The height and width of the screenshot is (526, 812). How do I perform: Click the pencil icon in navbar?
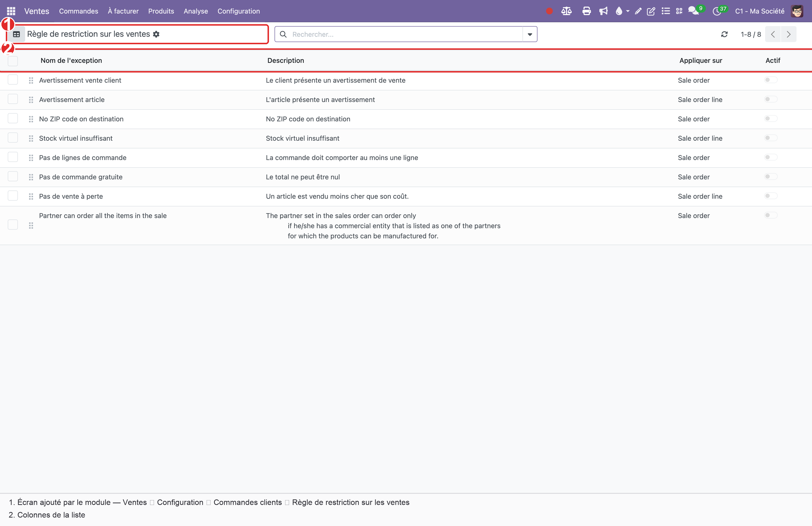click(x=638, y=11)
